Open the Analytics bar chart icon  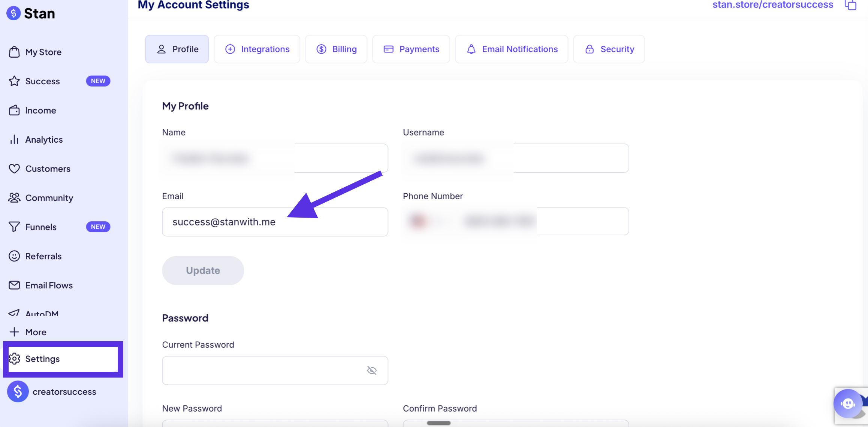pyautogui.click(x=14, y=139)
